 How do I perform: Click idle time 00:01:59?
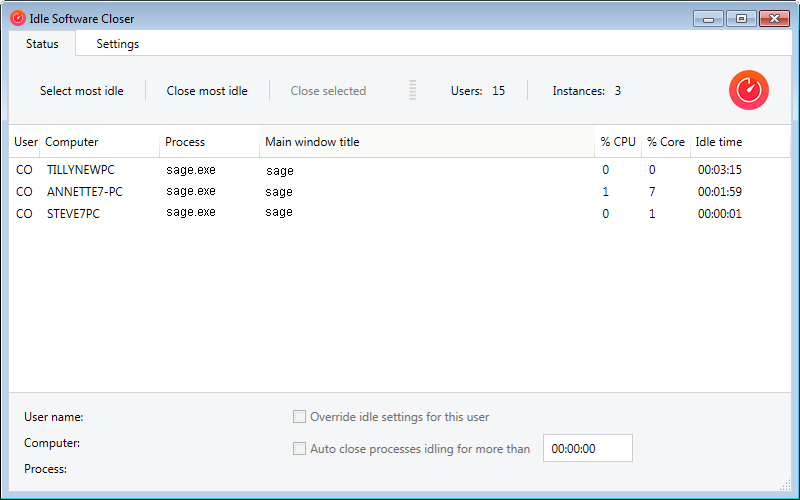[719, 192]
